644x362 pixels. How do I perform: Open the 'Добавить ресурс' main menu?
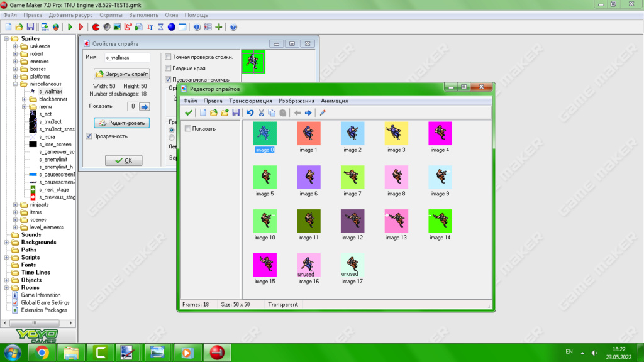tap(70, 15)
